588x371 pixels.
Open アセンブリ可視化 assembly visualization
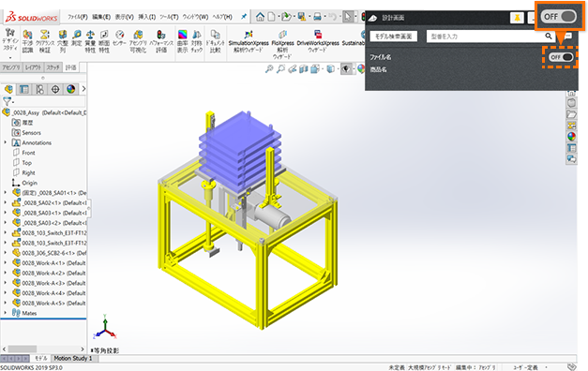pyautogui.click(x=138, y=41)
